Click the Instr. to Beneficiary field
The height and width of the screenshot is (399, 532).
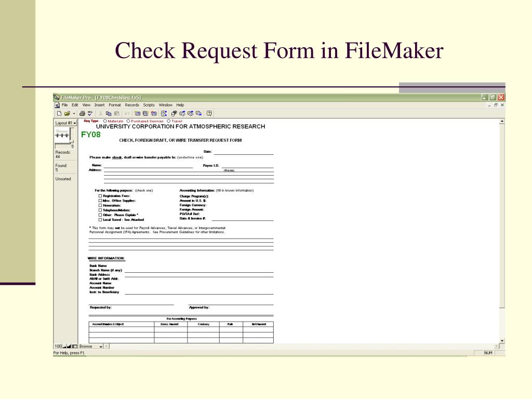tap(199, 292)
